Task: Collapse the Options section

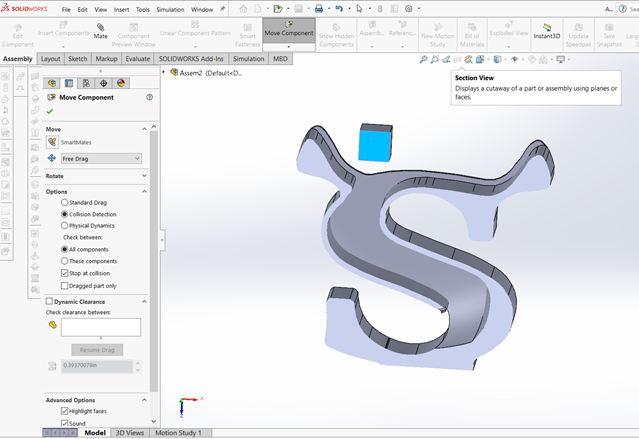Action: click(x=144, y=191)
